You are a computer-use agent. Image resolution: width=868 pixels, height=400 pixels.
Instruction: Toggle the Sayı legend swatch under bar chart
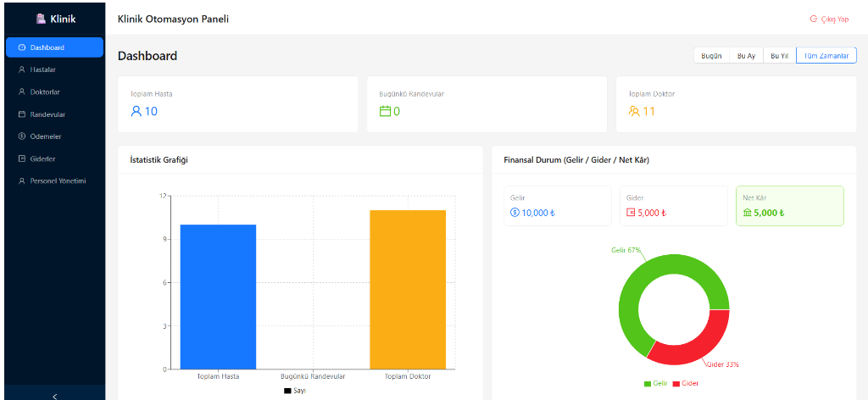pyautogui.click(x=287, y=391)
